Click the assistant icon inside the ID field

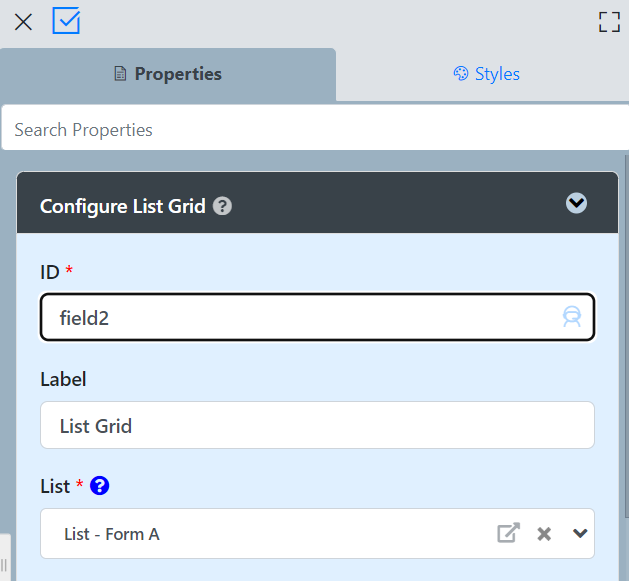(572, 318)
